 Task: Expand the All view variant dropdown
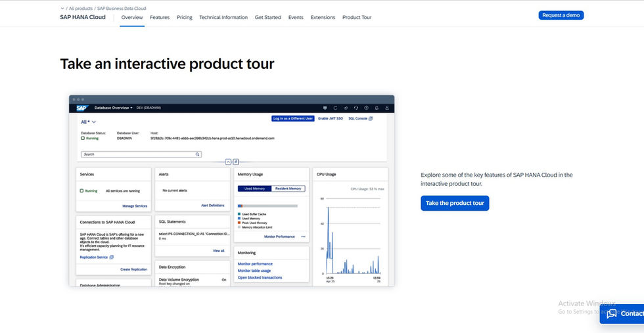pos(88,122)
